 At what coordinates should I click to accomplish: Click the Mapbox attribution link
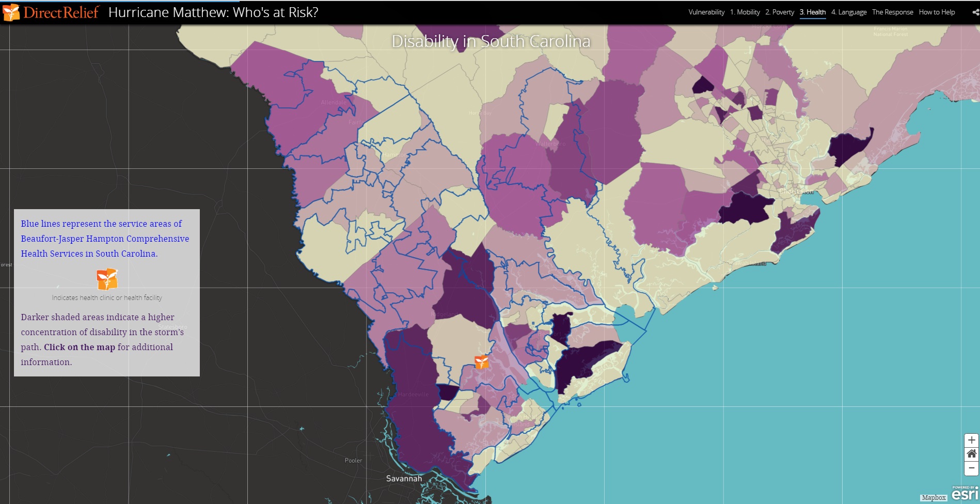pyautogui.click(x=934, y=498)
